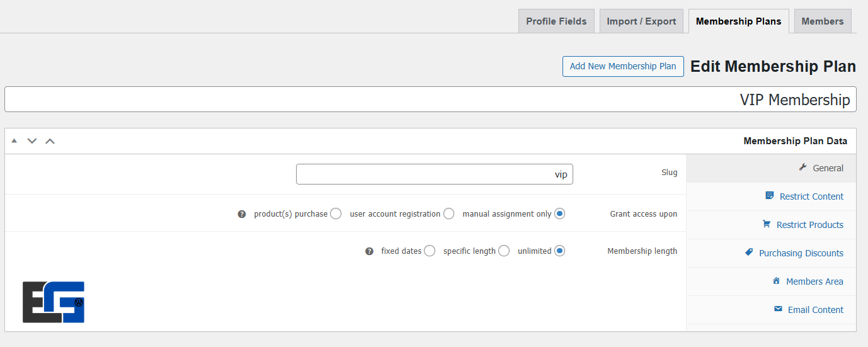This screenshot has height=347, width=868.
Task: Click the Email Content envelope icon
Action: [778, 309]
